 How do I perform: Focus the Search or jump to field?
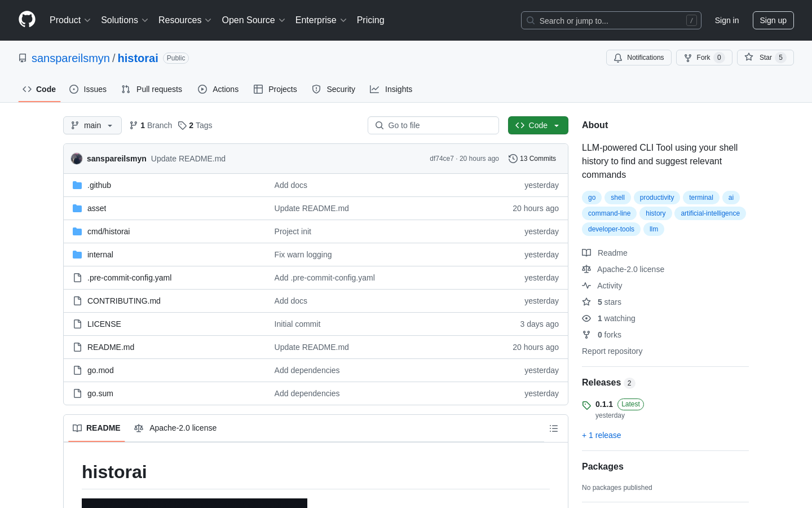pos(611,20)
